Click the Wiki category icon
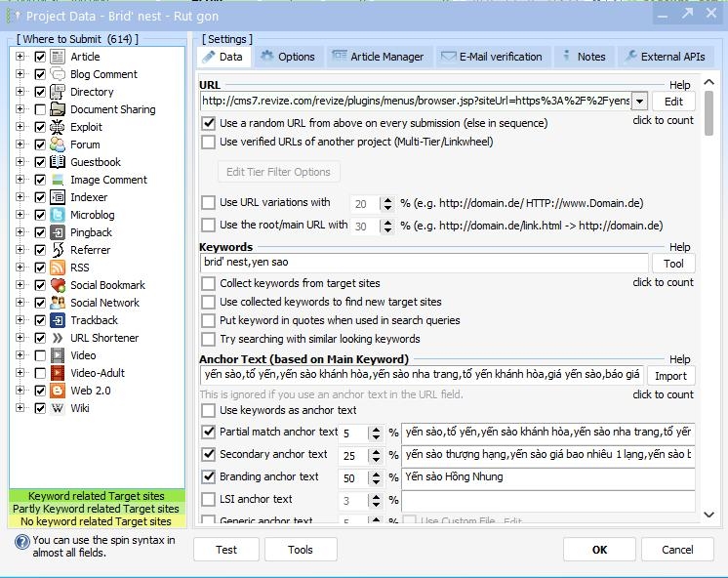728x578 pixels. point(58,408)
